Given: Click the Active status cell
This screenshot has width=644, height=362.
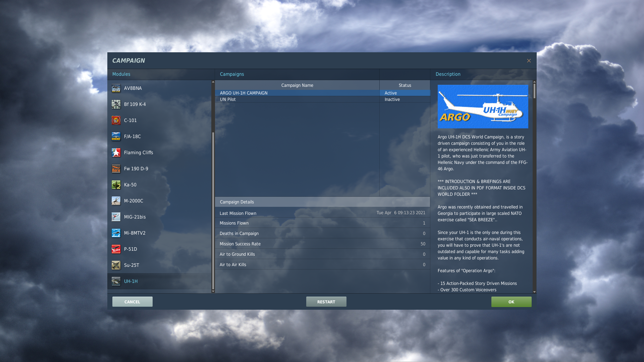Looking at the screenshot, I should pos(405,93).
